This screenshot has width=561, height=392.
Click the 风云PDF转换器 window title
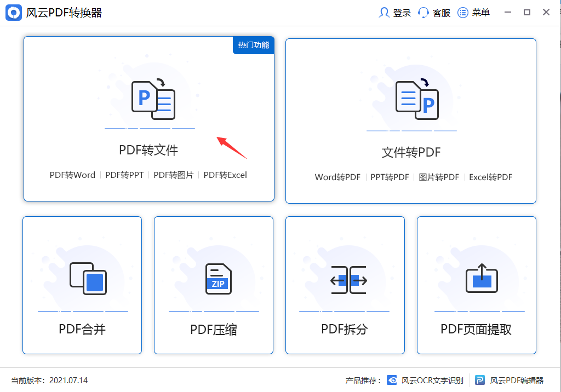click(x=64, y=13)
